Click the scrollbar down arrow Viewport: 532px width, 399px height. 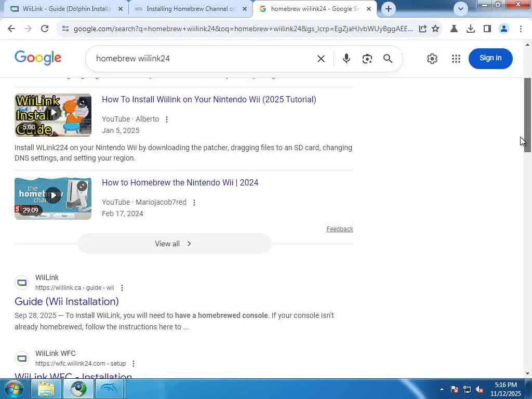click(x=527, y=374)
